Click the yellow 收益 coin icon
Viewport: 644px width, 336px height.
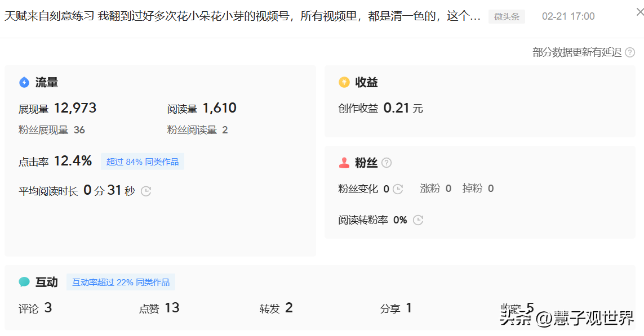coord(344,83)
